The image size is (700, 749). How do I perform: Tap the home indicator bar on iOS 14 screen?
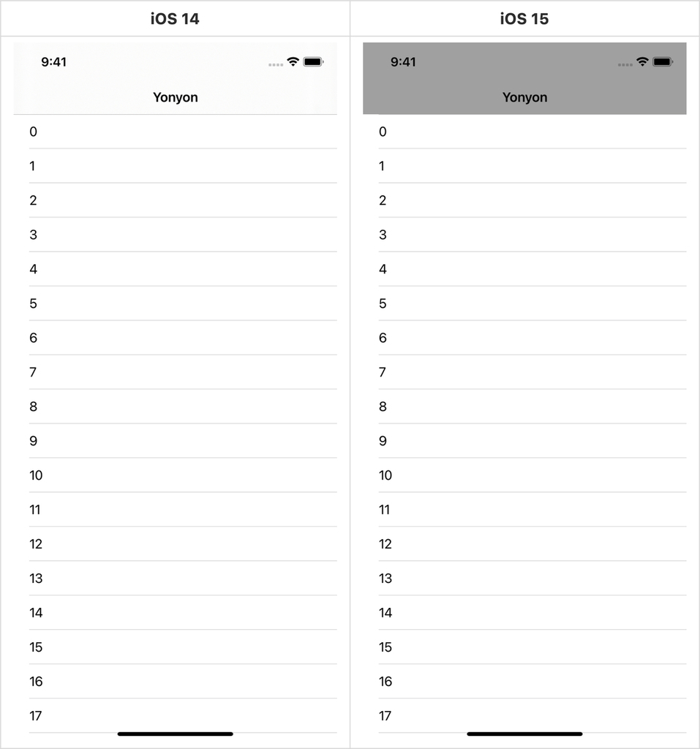(176, 734)
